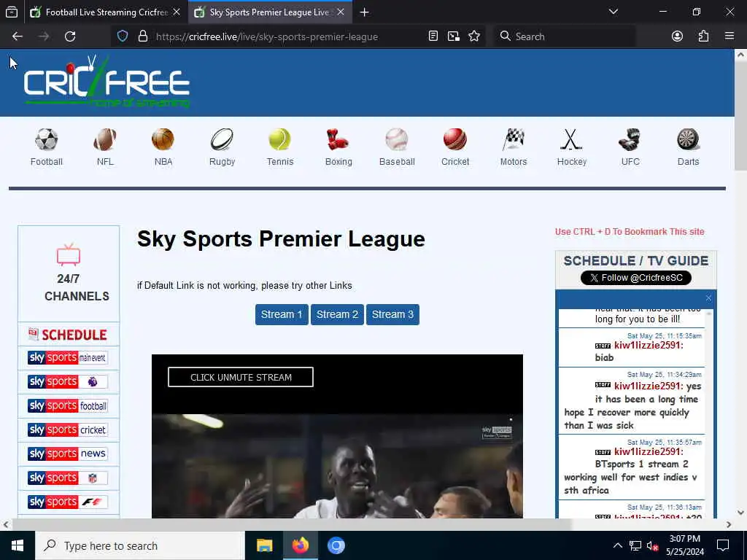
Task: Click the video stream player
Action: tap(337, 436)
